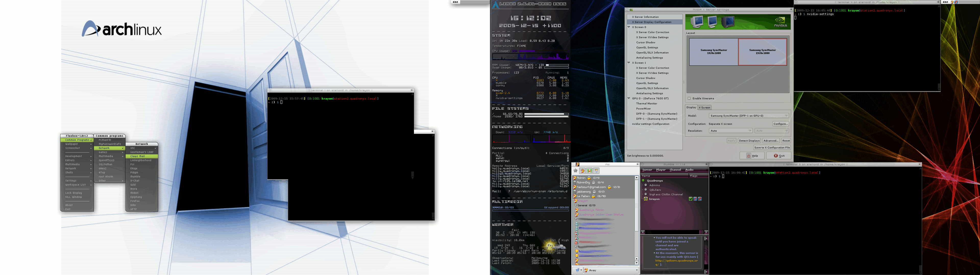
Task: Click green checkmark flag beside krayon in Mumble
Action: 691,199
